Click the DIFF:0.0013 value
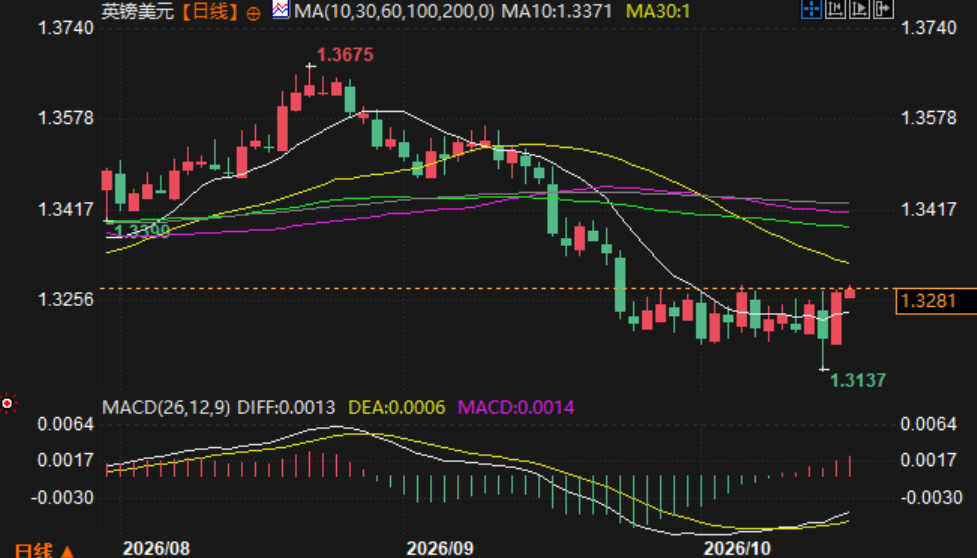This screenshot has height=558, width=977. click(287, 408)
